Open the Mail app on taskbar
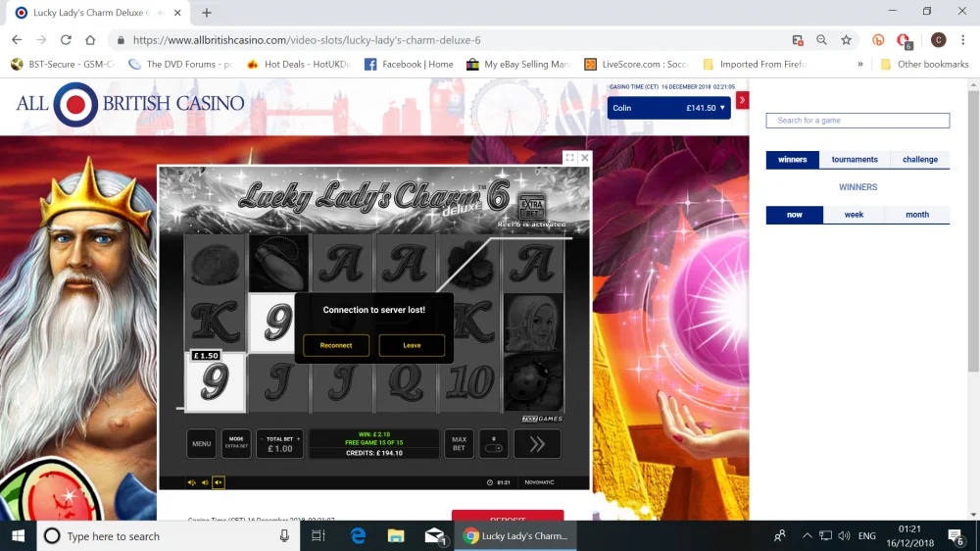The image size is (980, 551). [x=434, y=536]
